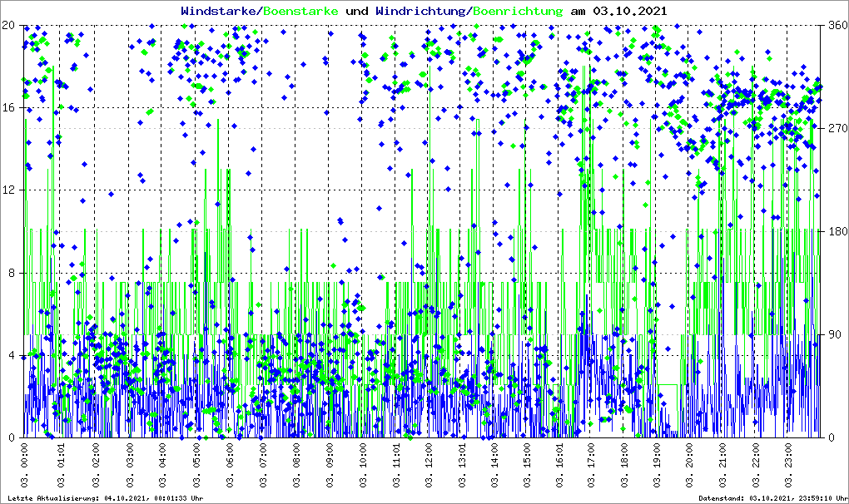Click the right axis value 360
The width and height of the screenshot is (849, 504).
tap(837, 25)
